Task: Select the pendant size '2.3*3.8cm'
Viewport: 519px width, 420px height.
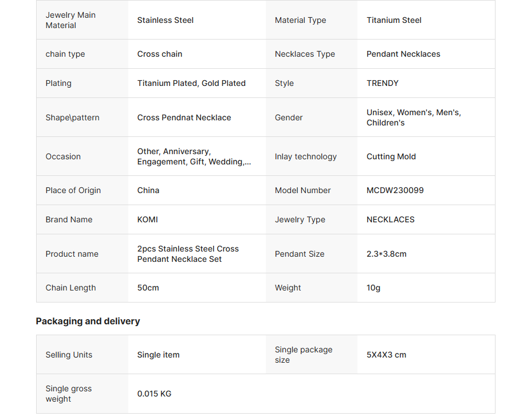Action: (386, 254)
